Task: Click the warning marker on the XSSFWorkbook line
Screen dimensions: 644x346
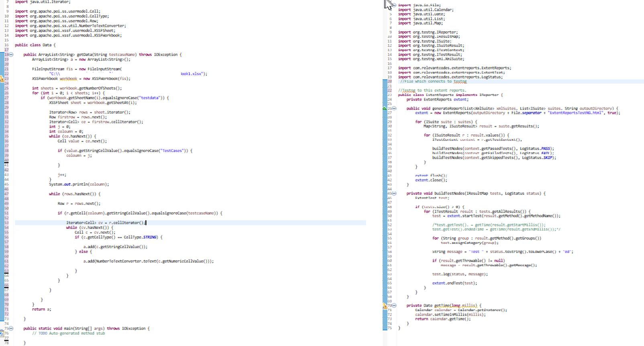Action: (x=2, y=79)
